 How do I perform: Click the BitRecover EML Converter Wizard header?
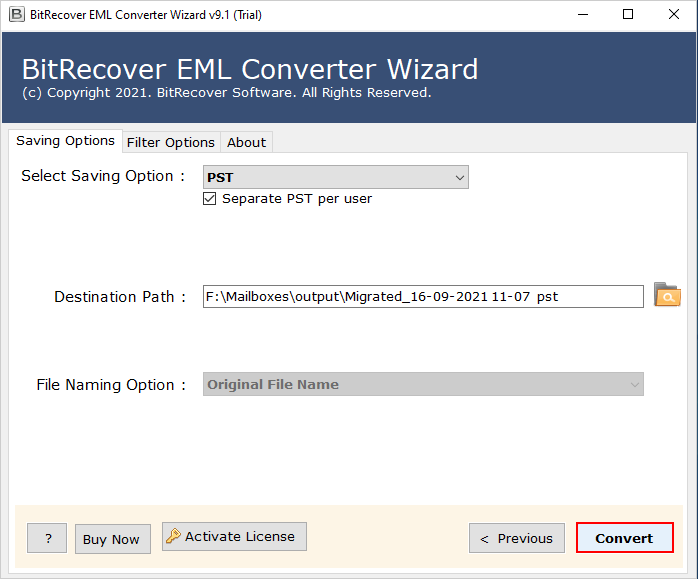pyautogui.click(x=250, y=70)
